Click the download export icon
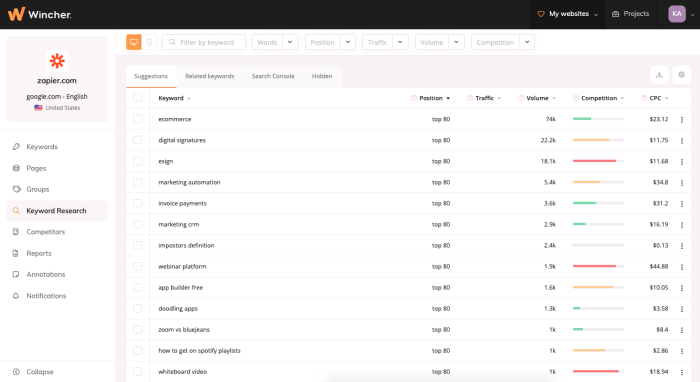This screenshot has height=382, width=700. pyautogui.click(x=659, y=75)
